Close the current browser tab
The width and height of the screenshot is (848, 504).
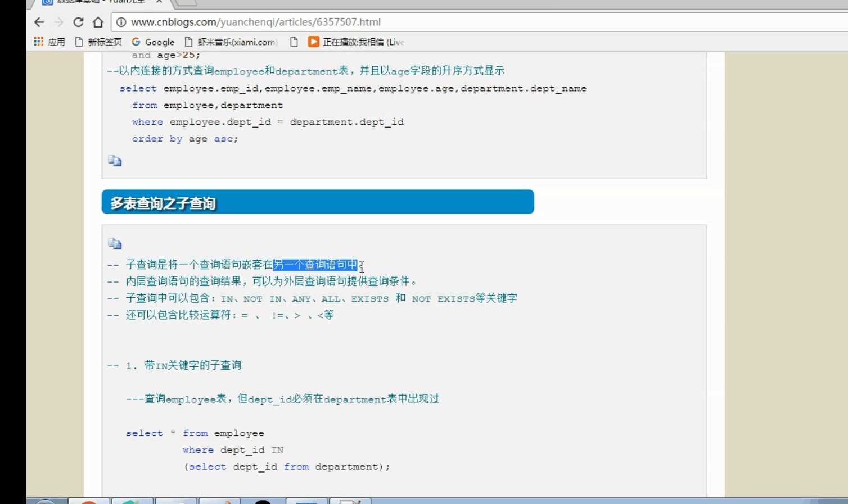(x=159, y=2)
